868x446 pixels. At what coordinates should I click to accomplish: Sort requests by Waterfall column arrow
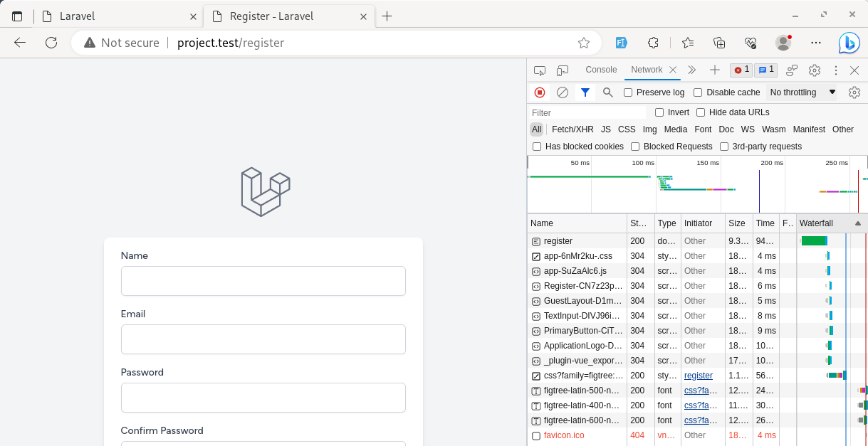coord(857,223)
